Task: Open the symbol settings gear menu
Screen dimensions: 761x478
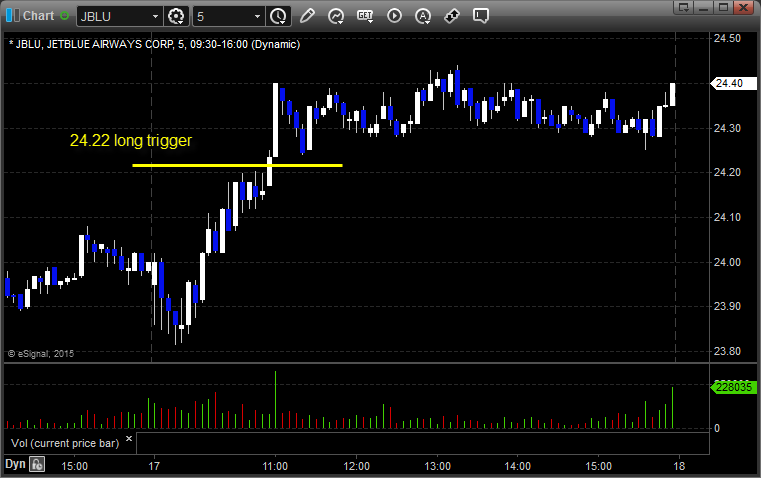Action: [x=177, y=16]
